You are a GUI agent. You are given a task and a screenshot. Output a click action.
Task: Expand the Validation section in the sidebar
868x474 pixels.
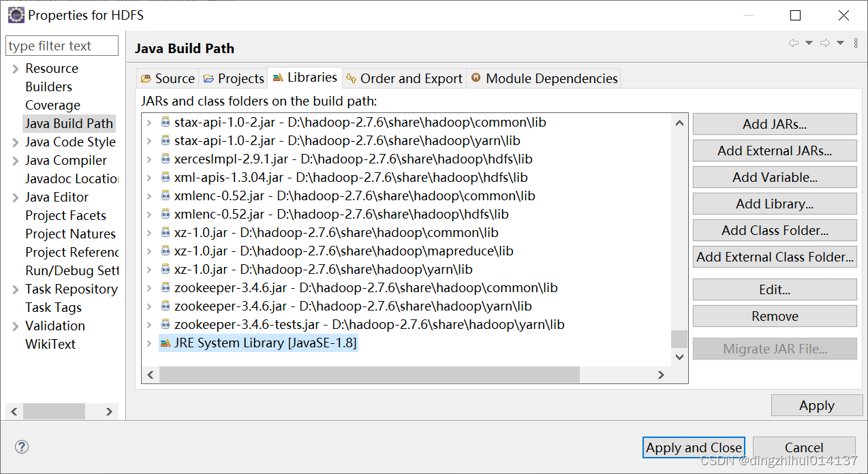pyautogui.click(x=15, y=326)
